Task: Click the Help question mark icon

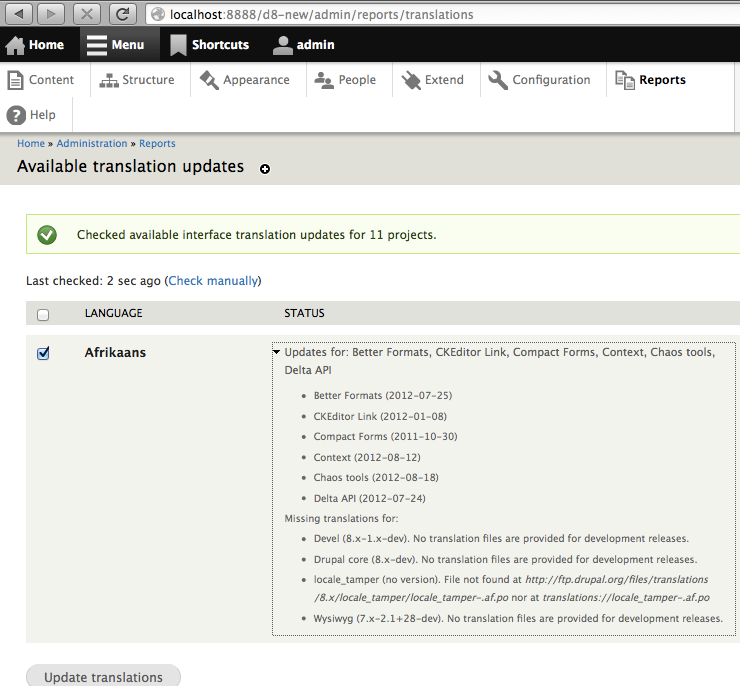Action: pos(16,115)
